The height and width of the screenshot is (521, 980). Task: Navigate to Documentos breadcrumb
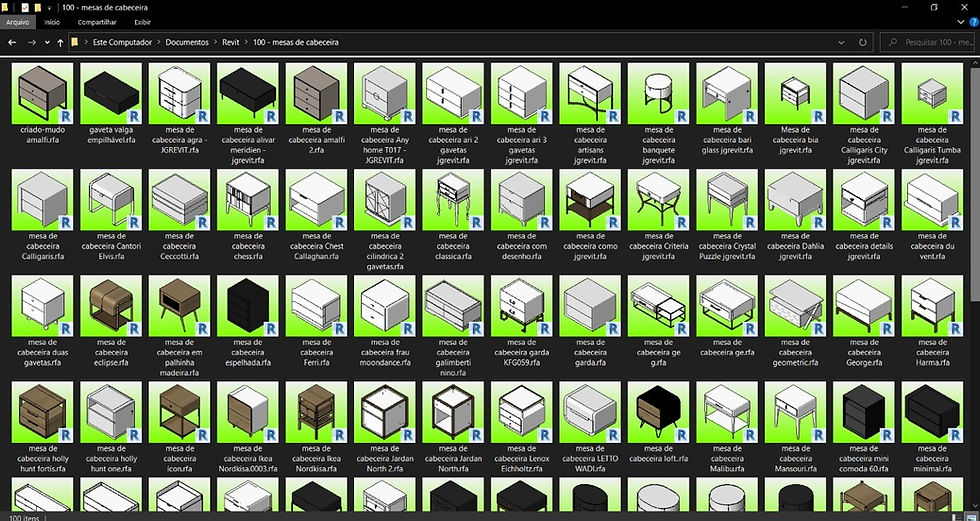pyautogui.click(x=187, y=42)
